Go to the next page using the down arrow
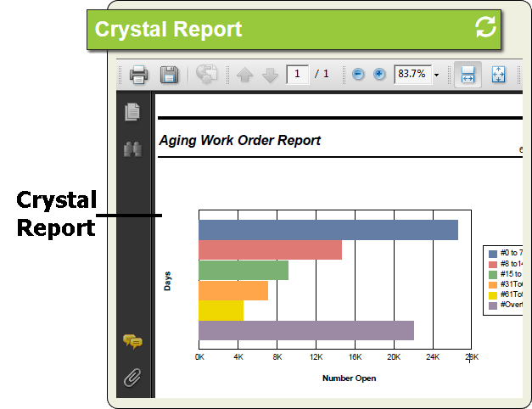This screenshot has width=532, height=409. tap(270, 75)
